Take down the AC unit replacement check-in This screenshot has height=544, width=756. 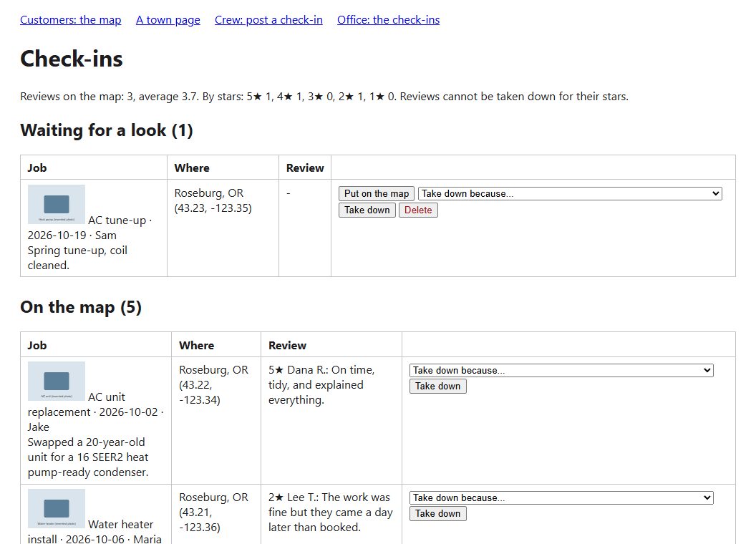point(438,386)
